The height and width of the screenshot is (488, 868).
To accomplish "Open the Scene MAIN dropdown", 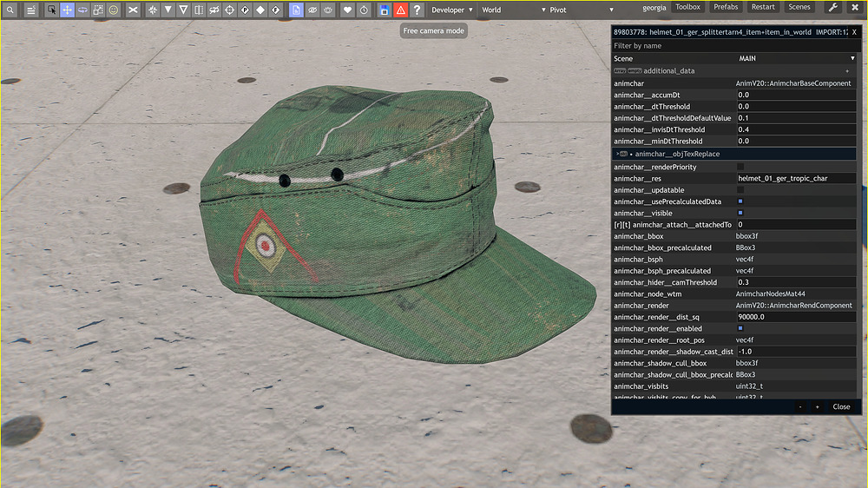I will [x=796, y=58].
